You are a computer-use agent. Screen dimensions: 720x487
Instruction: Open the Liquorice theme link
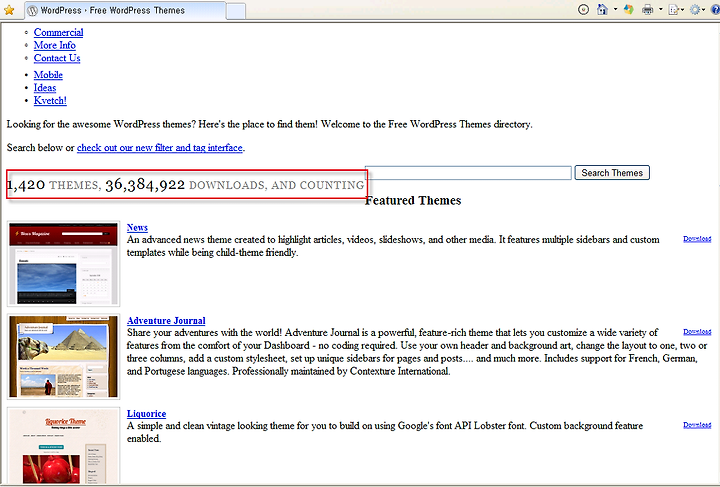[146, 414]
